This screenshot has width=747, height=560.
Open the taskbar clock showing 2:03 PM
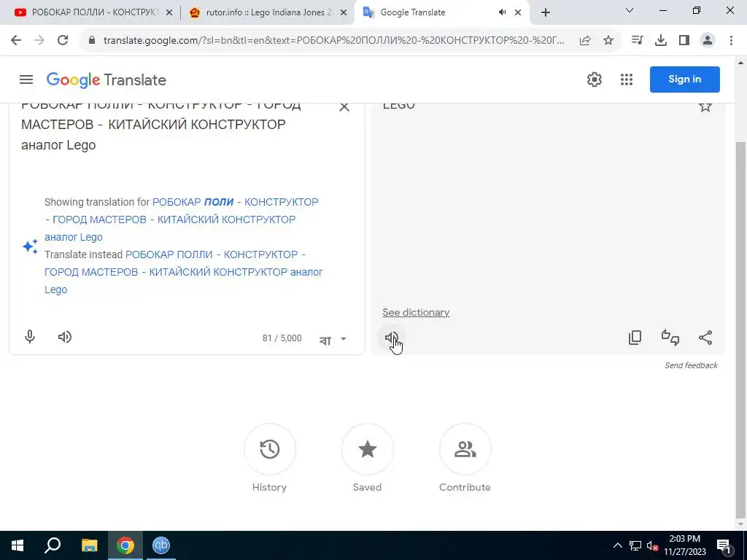click(685, 545)
